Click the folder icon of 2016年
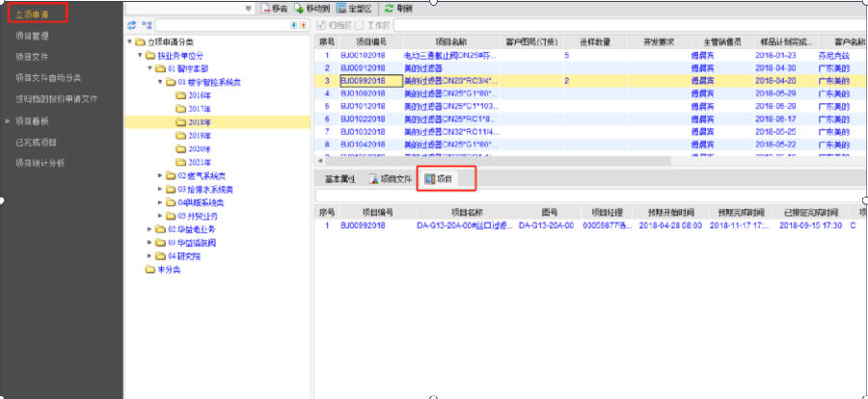868x399 pixels. 180,95
